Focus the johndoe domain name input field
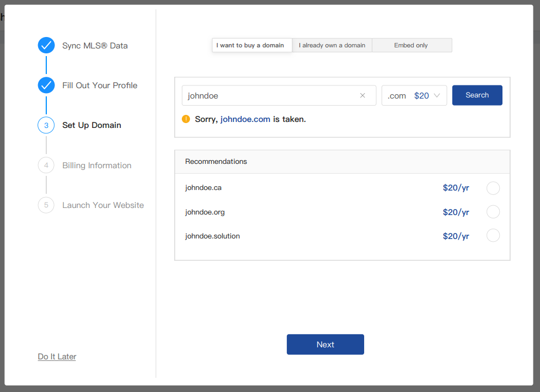The image size is (540, 392). 269,95
